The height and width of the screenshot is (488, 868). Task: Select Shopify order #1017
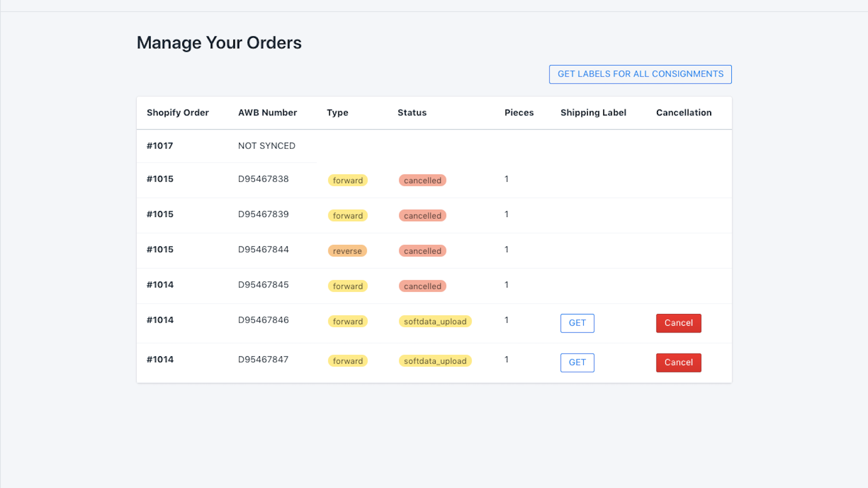pyautogui.click(x=159, y=146)
